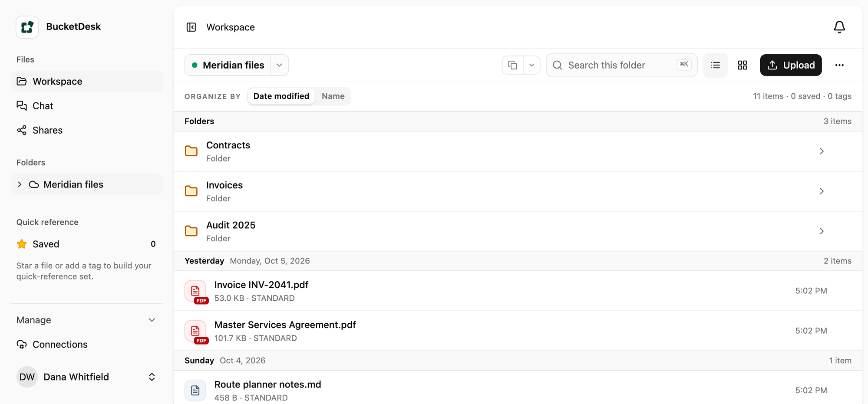The height and width of the screenshot is (404, 868).
Task: Open the Audit 2025 folder
Action: [x=518, y=231]
